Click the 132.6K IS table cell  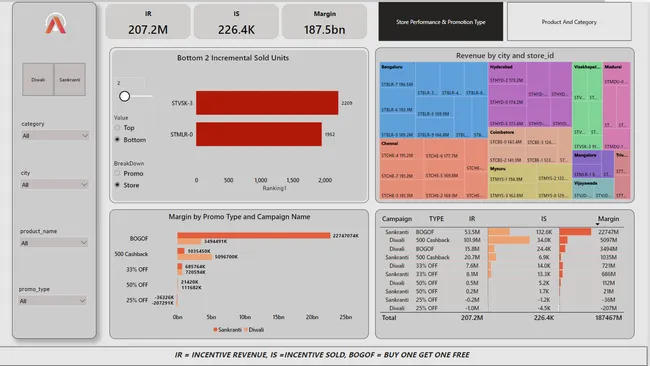point(544,232)
